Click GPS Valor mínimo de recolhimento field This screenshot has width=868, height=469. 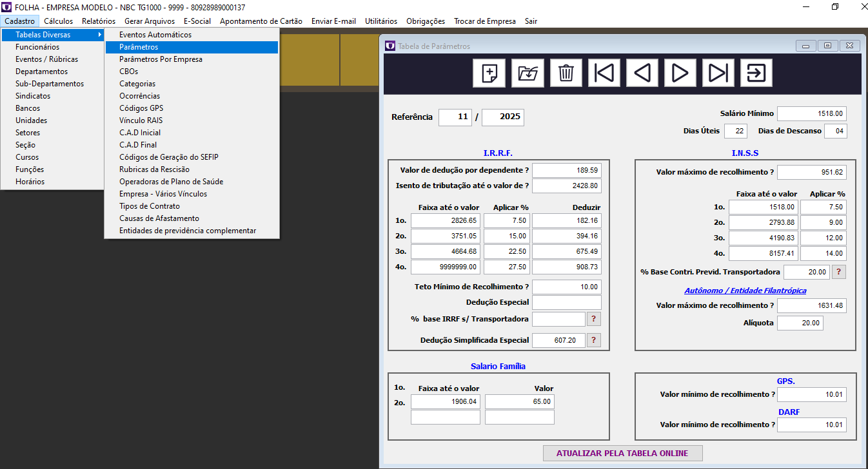click(812, 395)
